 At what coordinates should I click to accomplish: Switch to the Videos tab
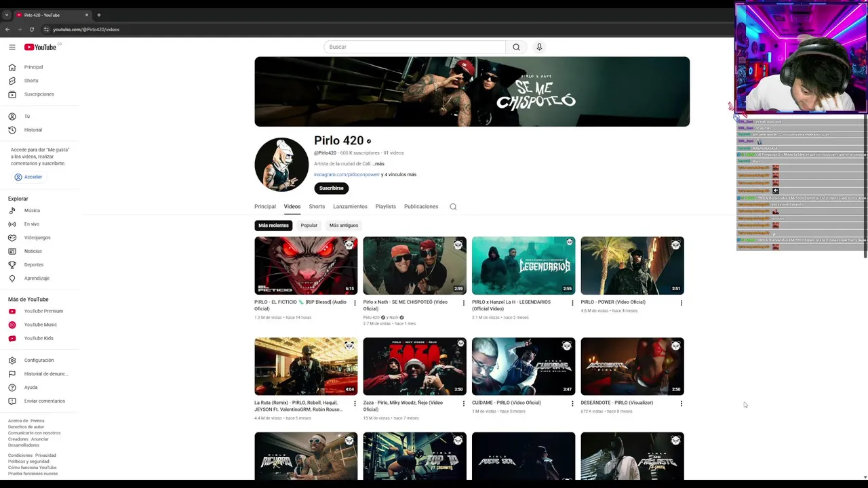tap(292, 207)
